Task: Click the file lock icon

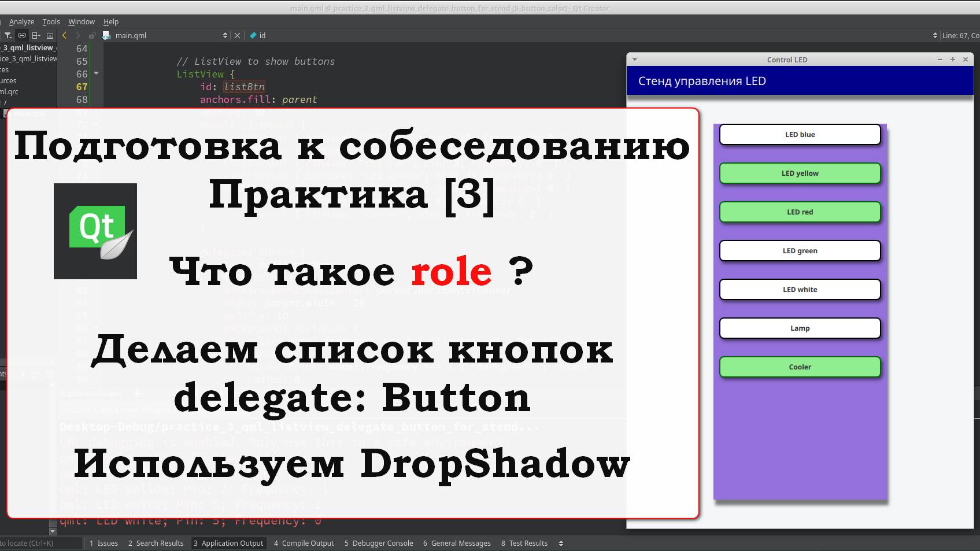Action: tap(91, 35)
